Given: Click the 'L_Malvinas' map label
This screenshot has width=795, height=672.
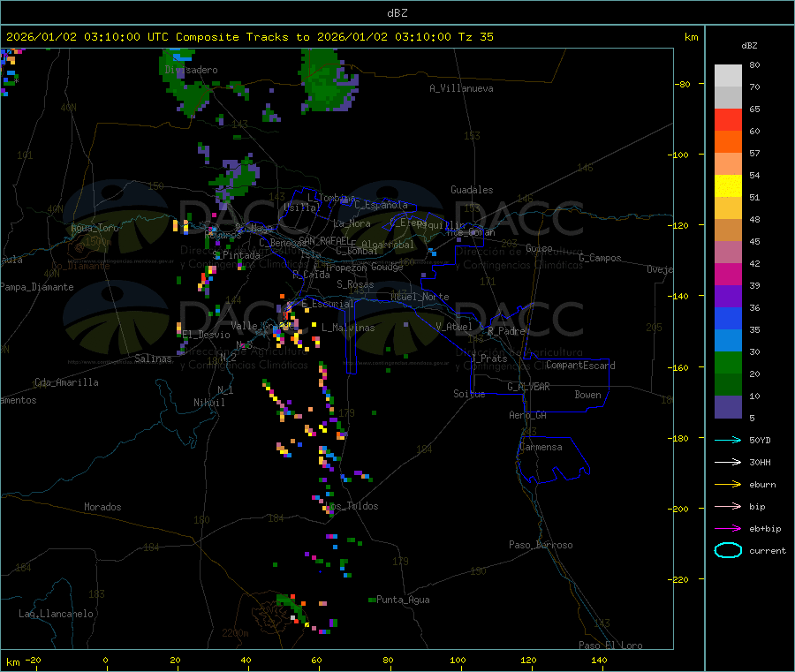Looking at the screenshot, I should coord(348,328).
